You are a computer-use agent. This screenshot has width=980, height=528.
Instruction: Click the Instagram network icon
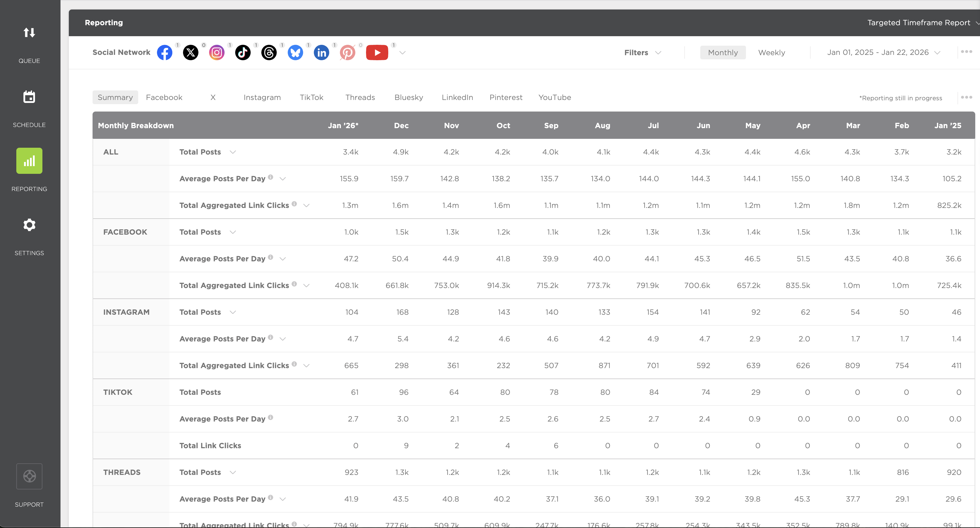(217, 53)
